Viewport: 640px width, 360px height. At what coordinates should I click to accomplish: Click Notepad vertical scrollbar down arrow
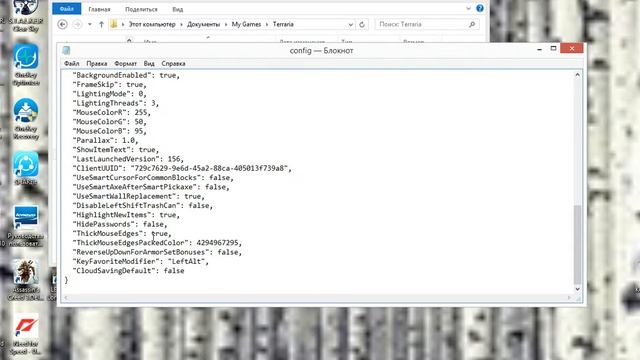[577, 289]
